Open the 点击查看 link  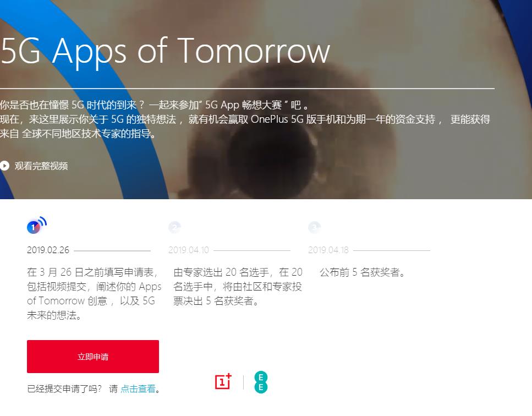(x=138, y=388)
